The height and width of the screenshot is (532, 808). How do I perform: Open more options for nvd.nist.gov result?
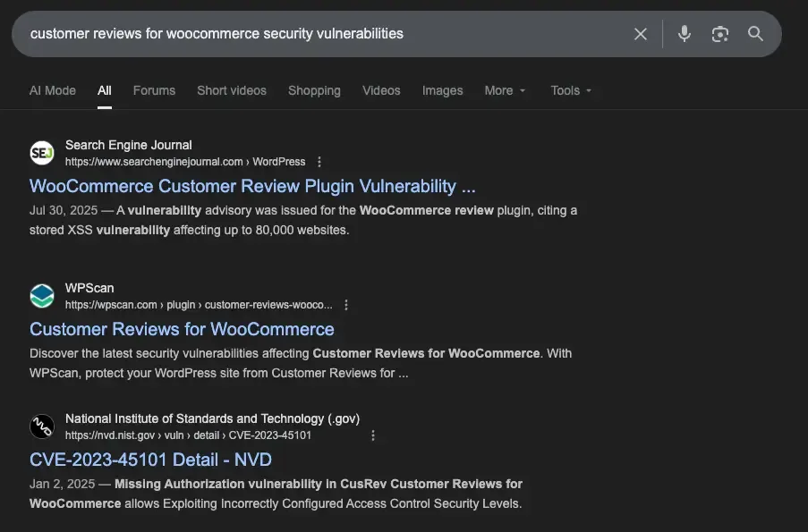pos(373,435)
